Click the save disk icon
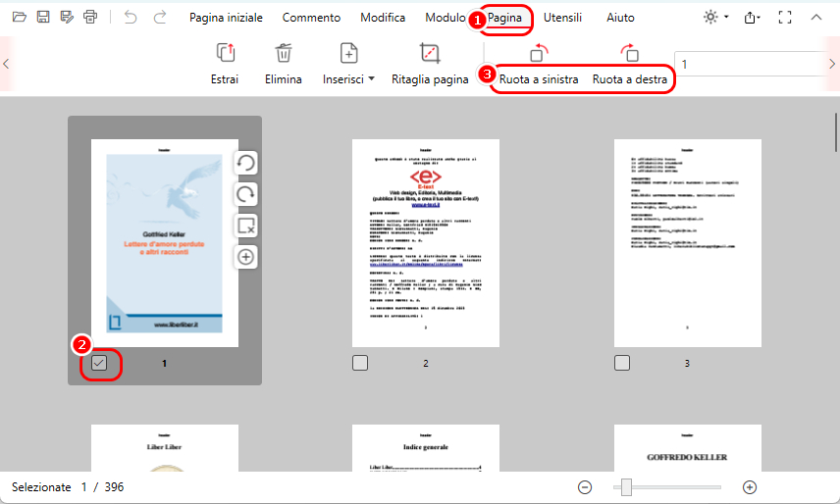Screen dimensions: 840x504 tap(43, 17)
